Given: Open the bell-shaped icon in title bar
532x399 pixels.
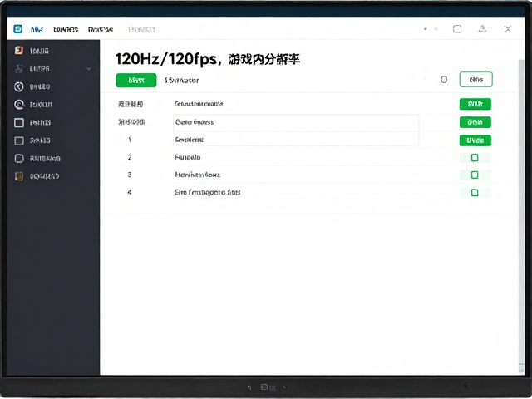Looking at the screenshot, I should pyautogui.click(x=482, y=29).
